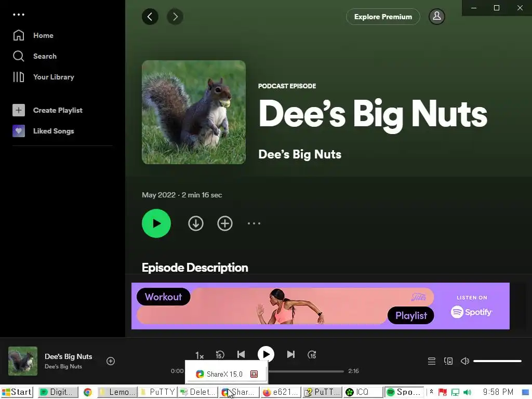
Task: Switch to the Delet... taskbar window
Action: [198, 392]
